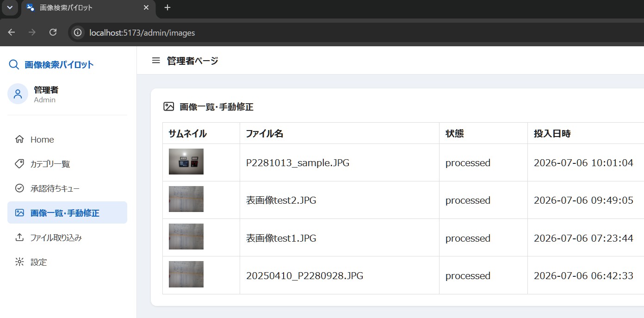Reload the page with the refresh icon
Viewport: 644px width, 318px height.
click(53, 32)
